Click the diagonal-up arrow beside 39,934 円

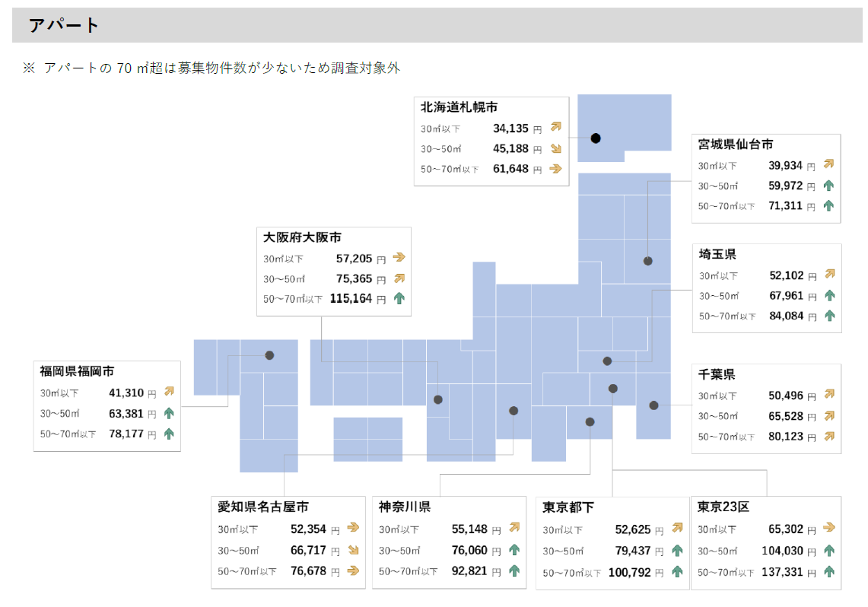click(x=828, y=164)
